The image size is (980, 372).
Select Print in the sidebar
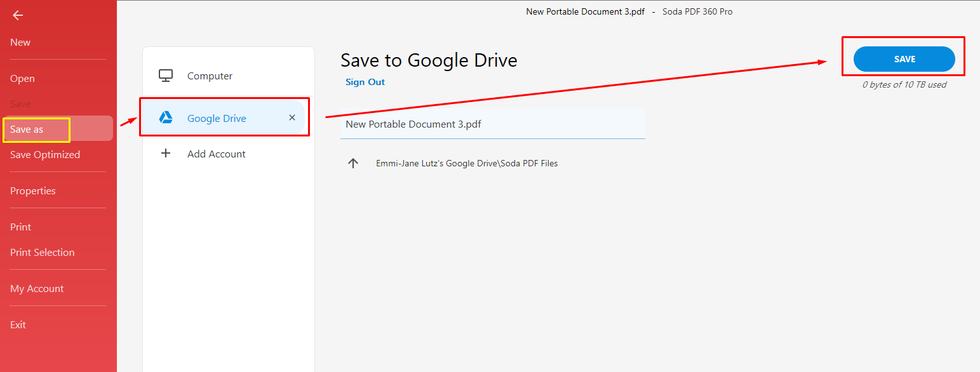pos(20,227)
